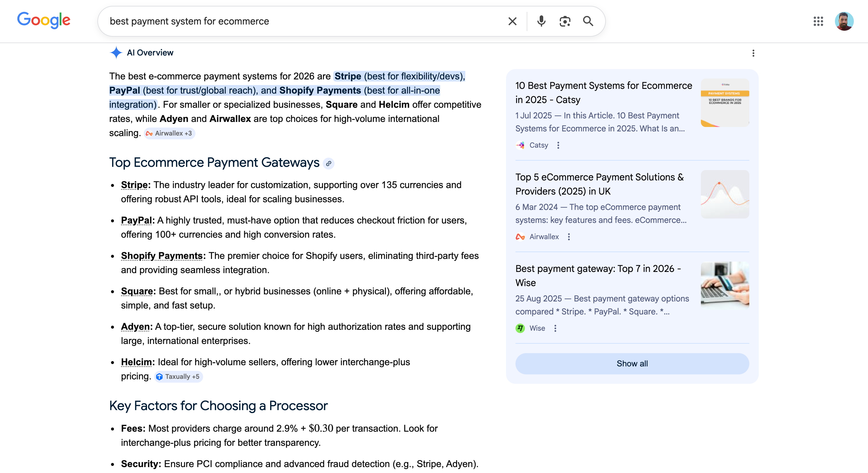Open the 10 Best Payment Systems Catsy article
This screenshot has width=868, height=473.
point(603,93)
